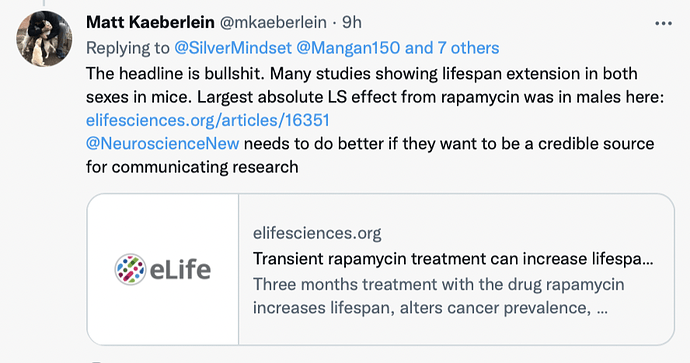Click the elifesciences.org domain in card
The width and height of the screenshot is (690, 363).
pos(317,233)
